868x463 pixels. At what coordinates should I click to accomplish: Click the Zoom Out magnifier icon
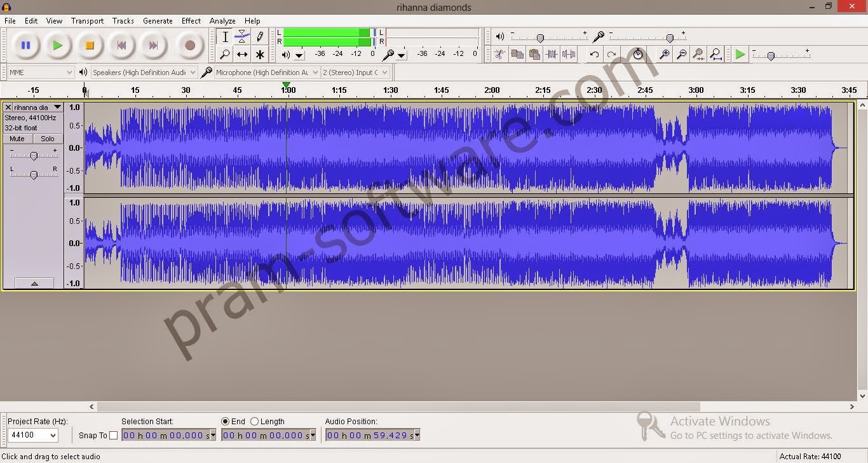(x=681, y=55)
